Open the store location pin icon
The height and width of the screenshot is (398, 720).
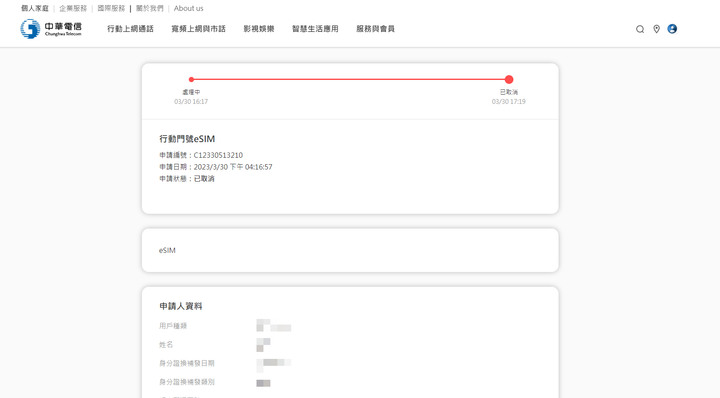tap(657, 29)
